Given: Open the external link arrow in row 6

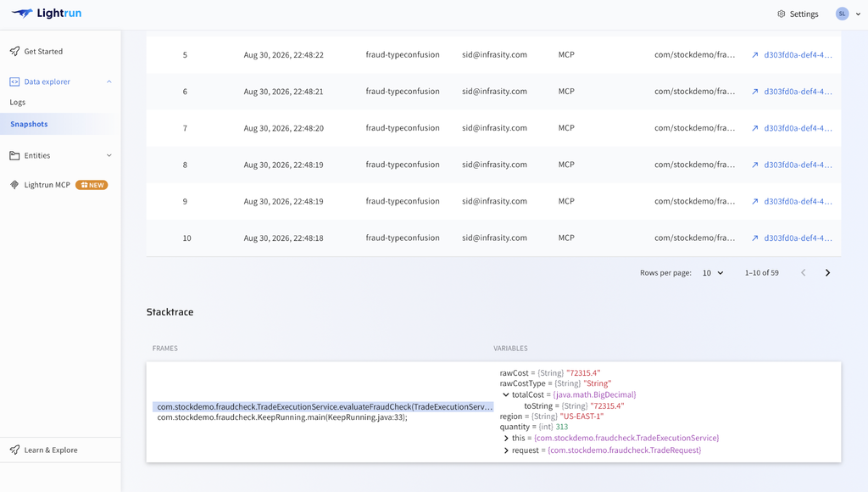Looking at the screenshot, I should (x=754, y=92).
